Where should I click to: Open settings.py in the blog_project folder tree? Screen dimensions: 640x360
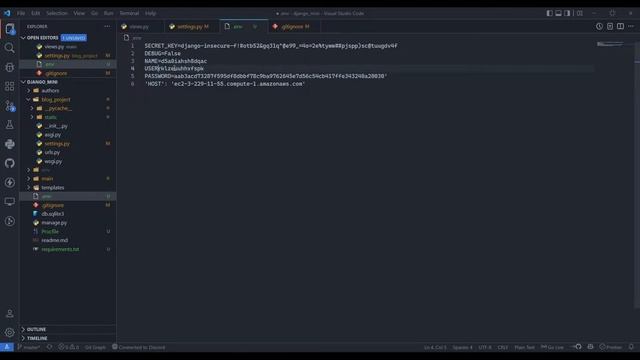click(57, 144)
